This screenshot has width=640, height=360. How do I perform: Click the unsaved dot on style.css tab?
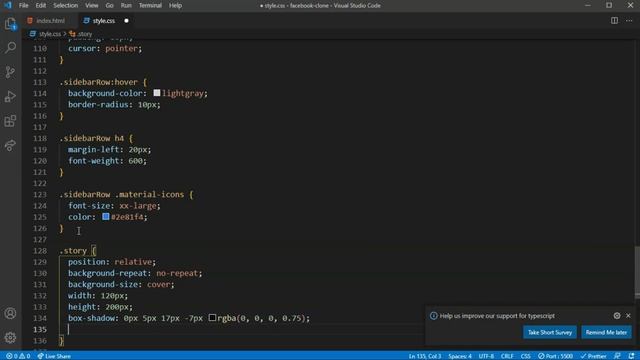(126, 20)
